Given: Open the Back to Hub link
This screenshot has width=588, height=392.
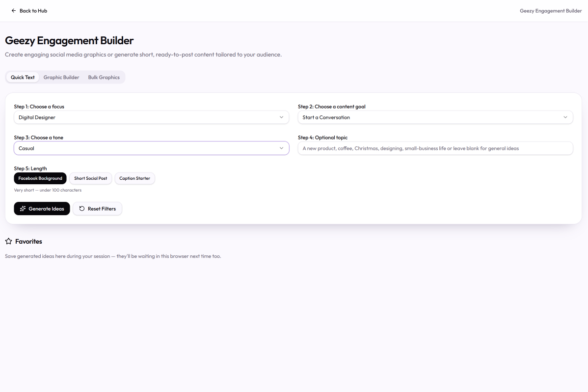Looking at the screenshot, I should click(x=29, y=11).
